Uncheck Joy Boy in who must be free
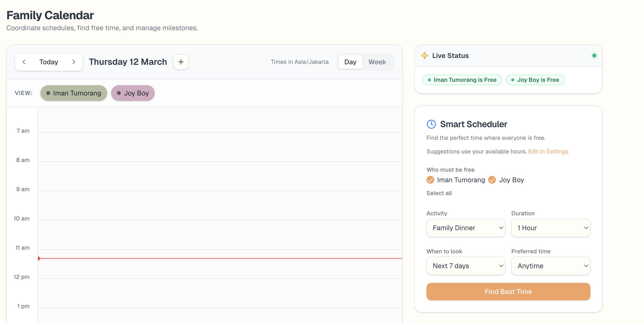 [x=492, y=180]
